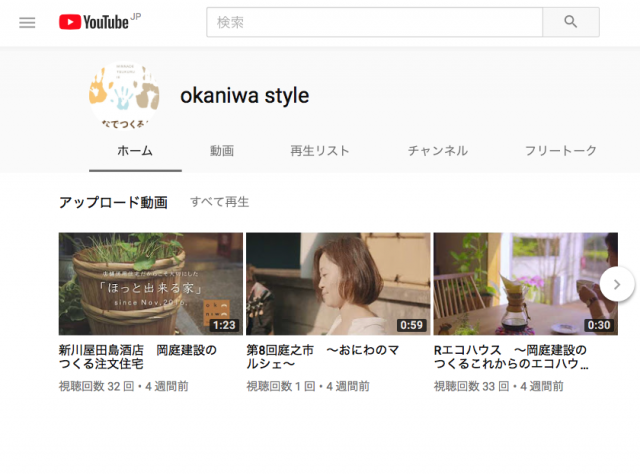The width and height of the screenshot is (640, 475).
Task: Click すべて再生 to play all uploads
Action: (220, 202)
